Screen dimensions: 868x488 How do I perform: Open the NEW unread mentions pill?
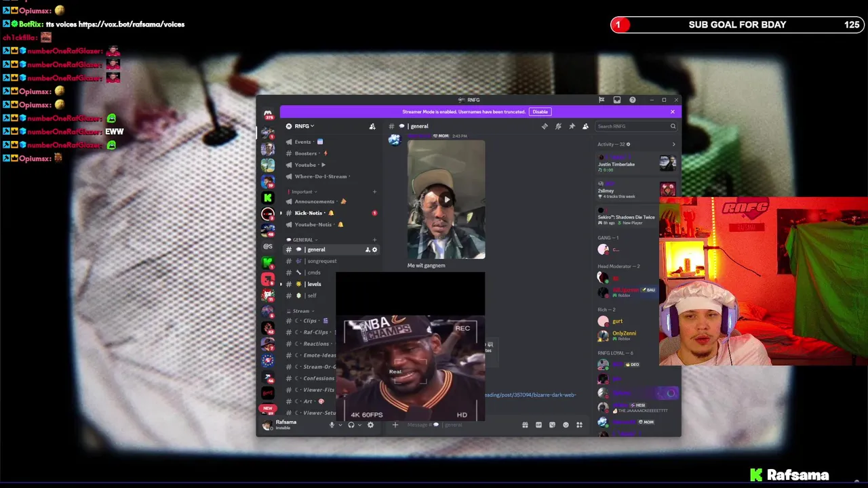click(x=268, y=408)
